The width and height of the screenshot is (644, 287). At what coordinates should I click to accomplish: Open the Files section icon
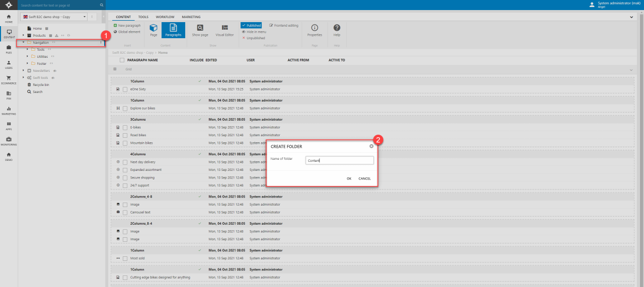click(9, 49)
